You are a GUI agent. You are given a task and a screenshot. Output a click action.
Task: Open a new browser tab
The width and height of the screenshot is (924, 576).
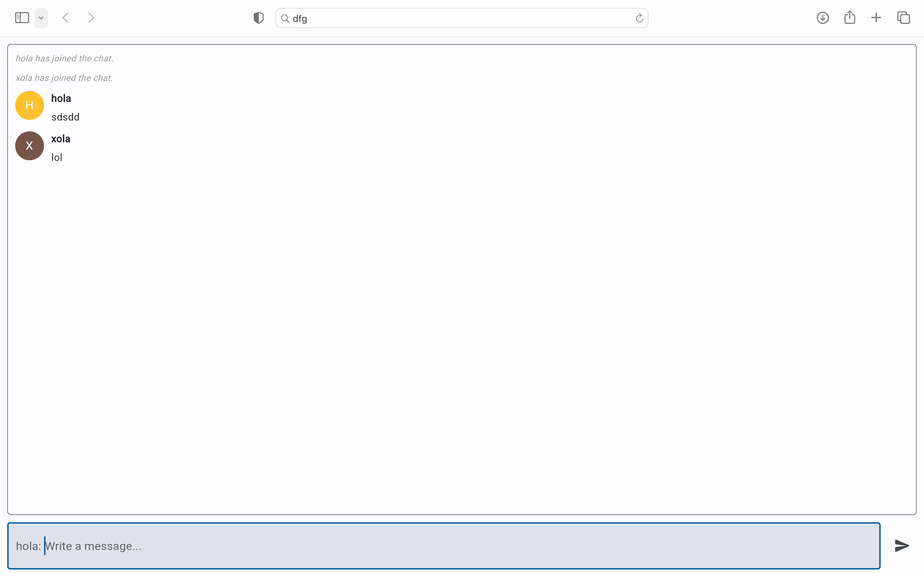(876, 18)
